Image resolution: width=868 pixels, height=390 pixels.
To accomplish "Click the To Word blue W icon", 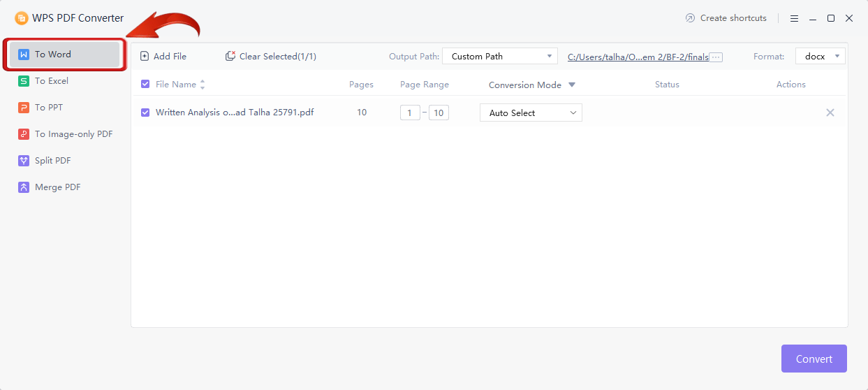I will click(x=24, y=55).
